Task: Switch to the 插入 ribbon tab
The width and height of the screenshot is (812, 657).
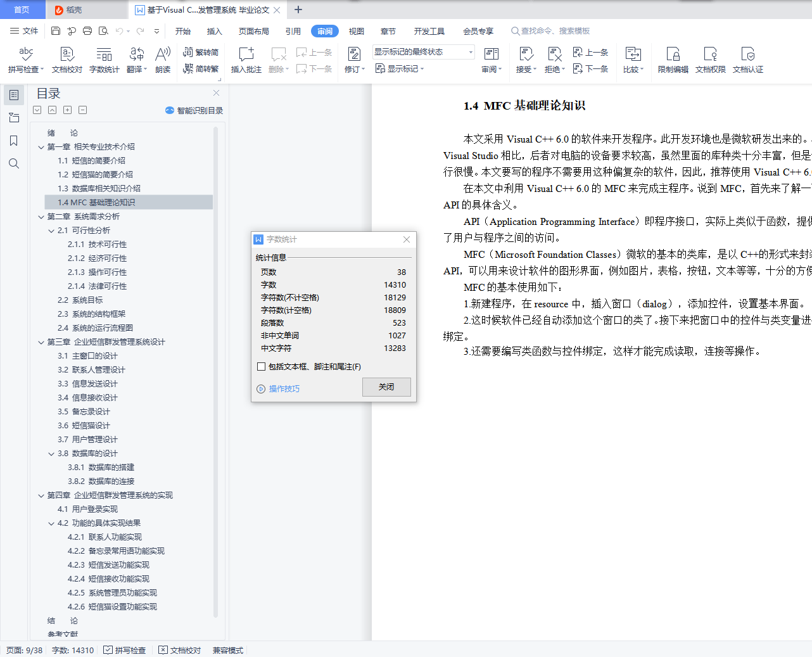Action: pyautogui.click(x=215, y=31)
